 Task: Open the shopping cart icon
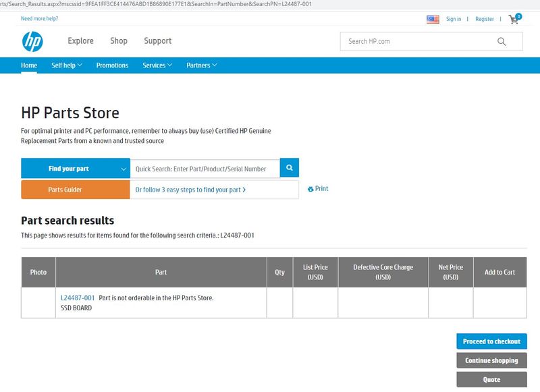514,20
